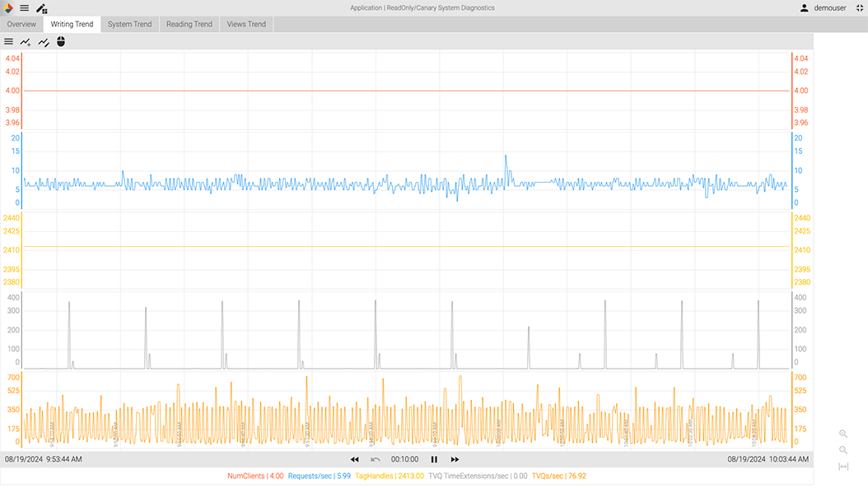Image resolution: width=868 pixels, height=488 pixels.
Task: Click the 00:10:00 duration field
Action: click(404, 460)
